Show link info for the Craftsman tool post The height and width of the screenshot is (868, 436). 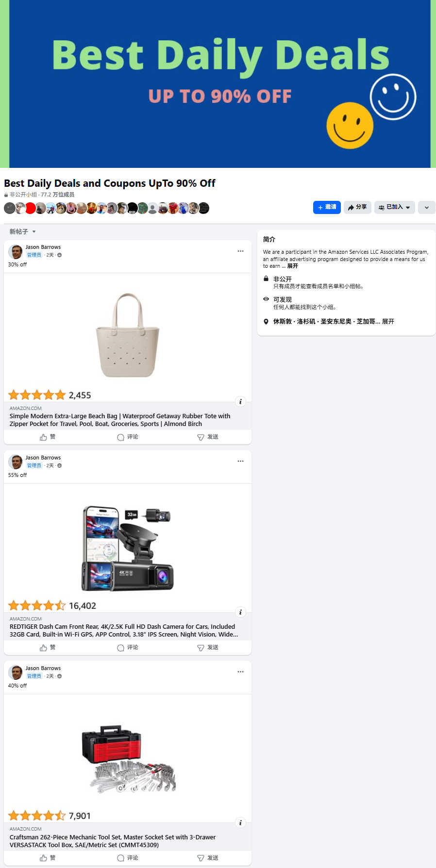click(x=240, y=823)
